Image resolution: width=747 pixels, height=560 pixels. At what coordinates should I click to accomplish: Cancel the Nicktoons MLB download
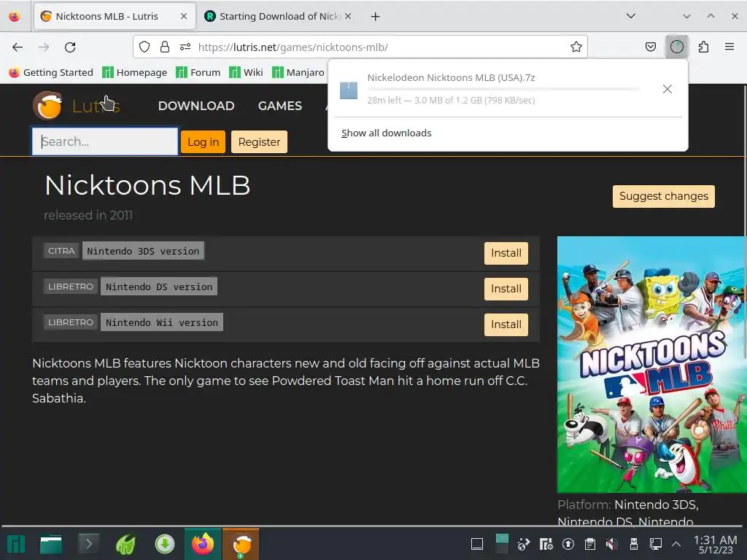click(x=667, y=89)
